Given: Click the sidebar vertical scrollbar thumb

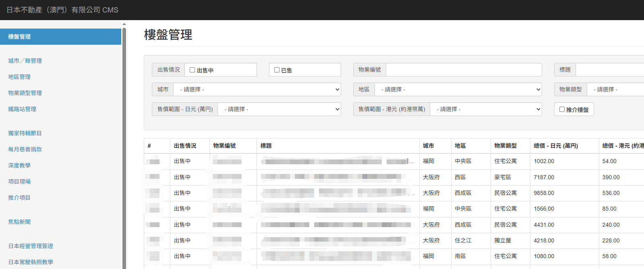Looking at the screenshot, I should point(124,148).
